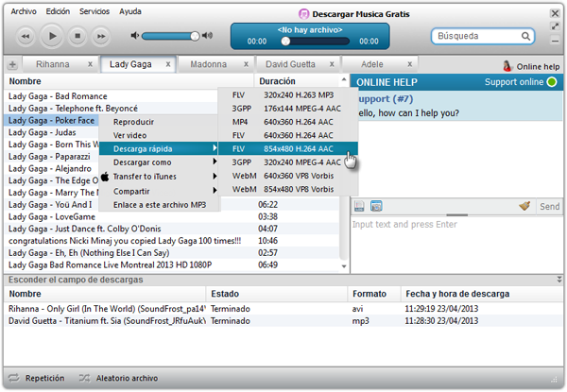Image resolution: width=567 pixels, height=392 pixels.
Task: Click the loud-volume speaker icon
Action: (207, 35)
